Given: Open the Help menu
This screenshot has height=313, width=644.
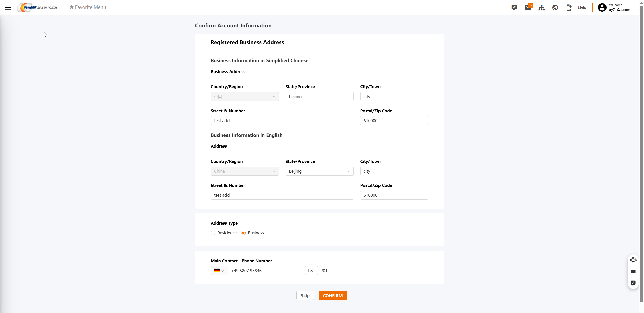Looking at the screenshot, I should [582, 7].
